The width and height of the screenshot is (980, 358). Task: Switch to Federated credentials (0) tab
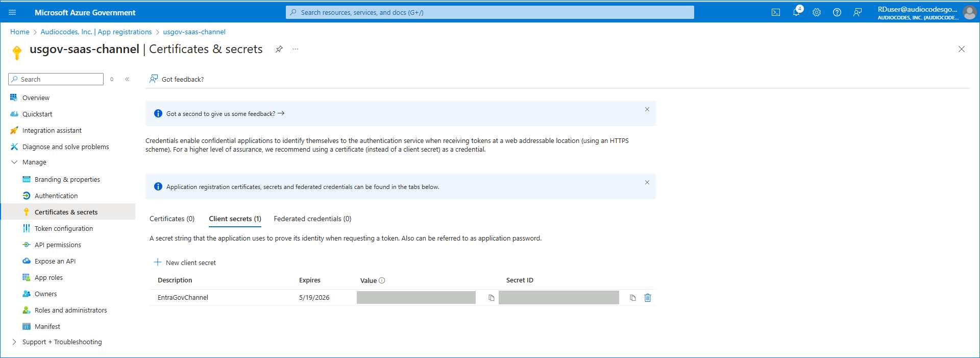tap(312, 219)
